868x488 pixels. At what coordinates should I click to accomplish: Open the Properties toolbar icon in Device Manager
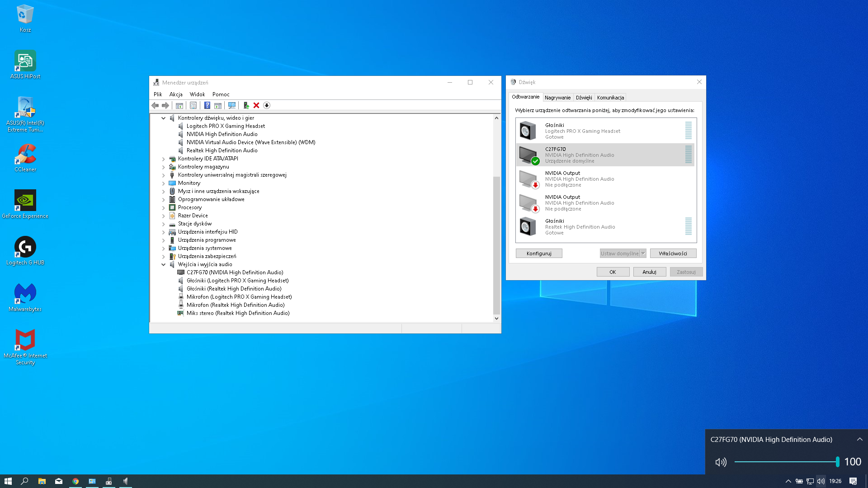click(193, 105)
